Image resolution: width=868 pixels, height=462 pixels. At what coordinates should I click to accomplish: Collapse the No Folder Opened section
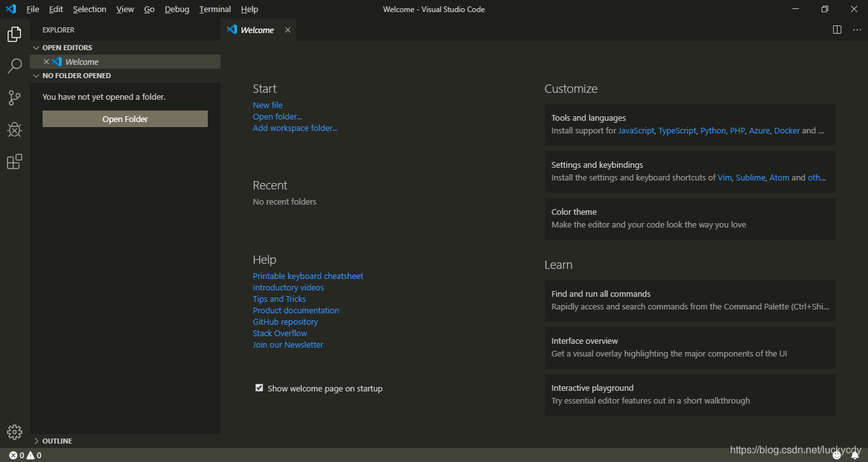pos(37,76)
